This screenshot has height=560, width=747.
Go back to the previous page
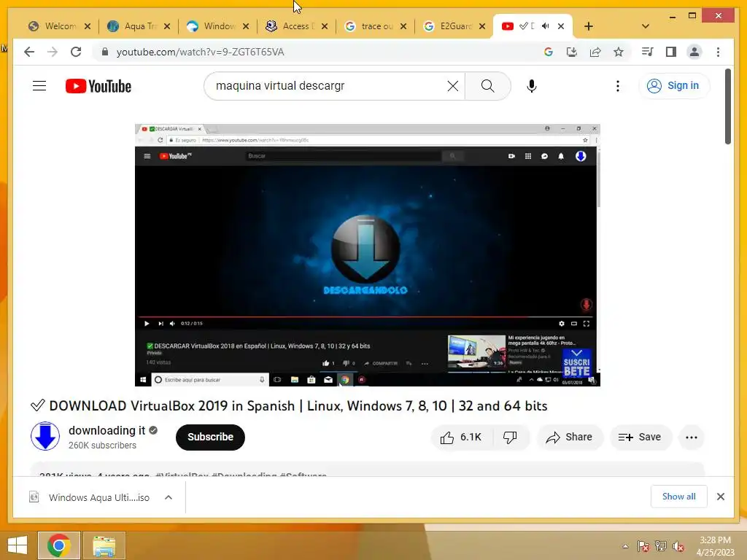pyautogui.click(x=29, y=52)
